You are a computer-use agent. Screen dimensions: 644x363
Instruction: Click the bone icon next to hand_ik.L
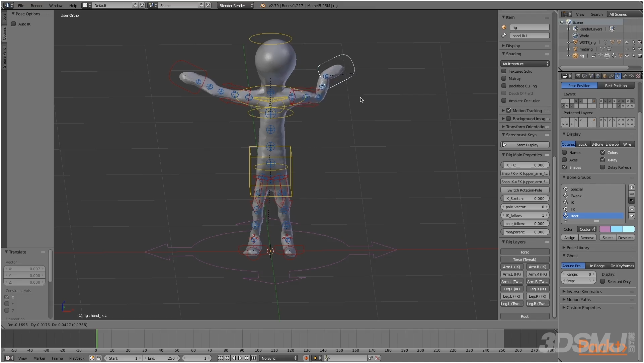point(504,35)
